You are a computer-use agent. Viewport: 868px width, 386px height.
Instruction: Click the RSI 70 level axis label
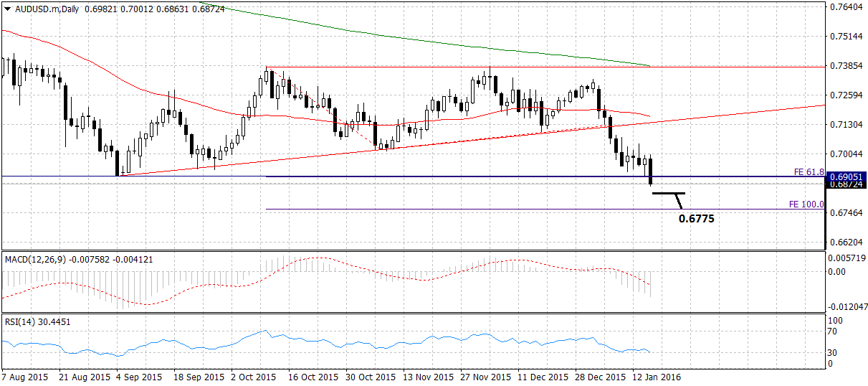[834, 332]
